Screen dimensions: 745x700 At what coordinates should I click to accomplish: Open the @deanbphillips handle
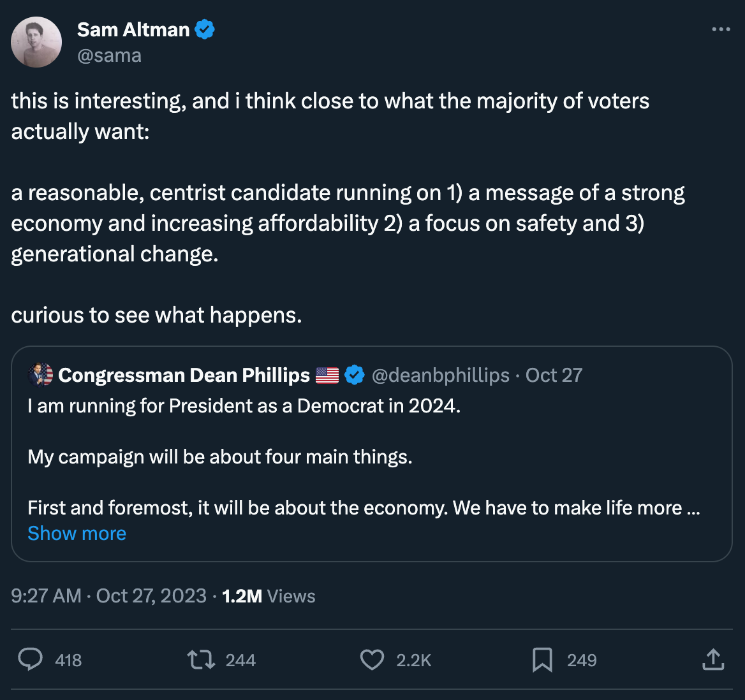pos(440,375)
